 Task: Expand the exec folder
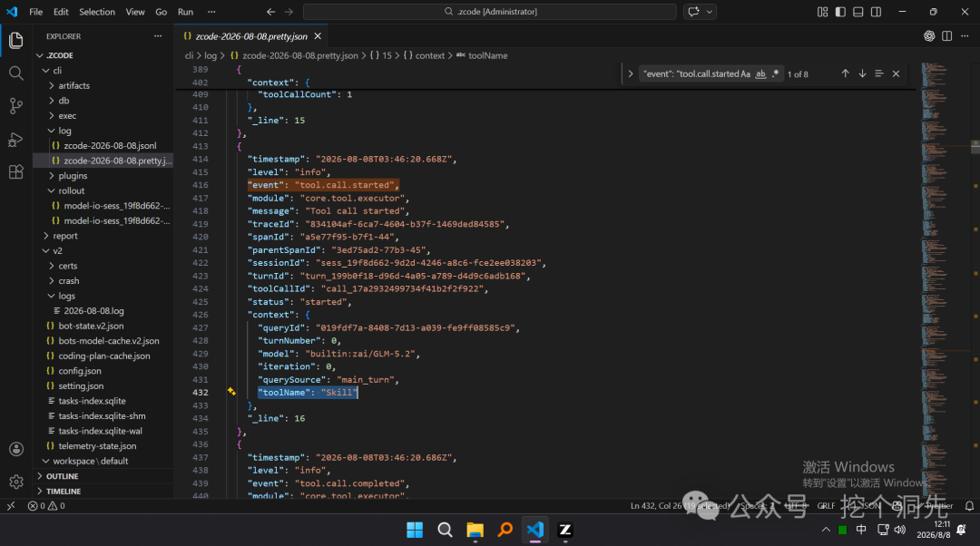51,115
